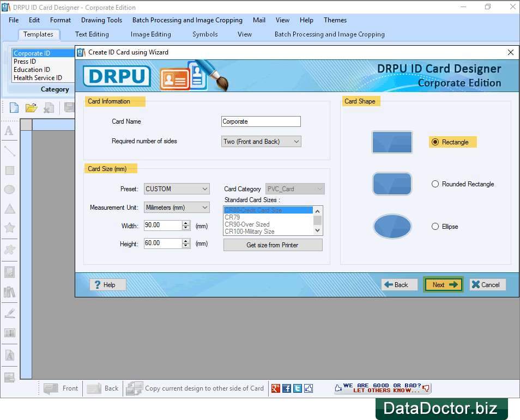Click the Width value field

click(163, 226)
